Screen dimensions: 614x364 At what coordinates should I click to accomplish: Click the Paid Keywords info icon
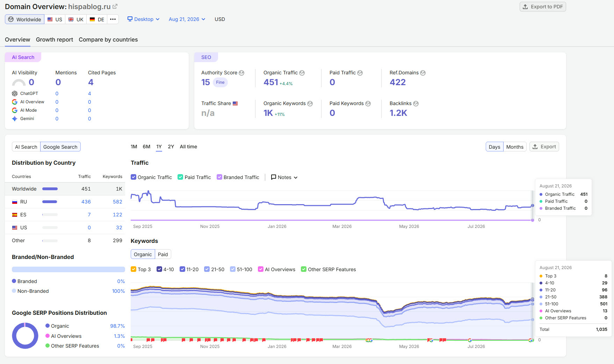[368, 104]
